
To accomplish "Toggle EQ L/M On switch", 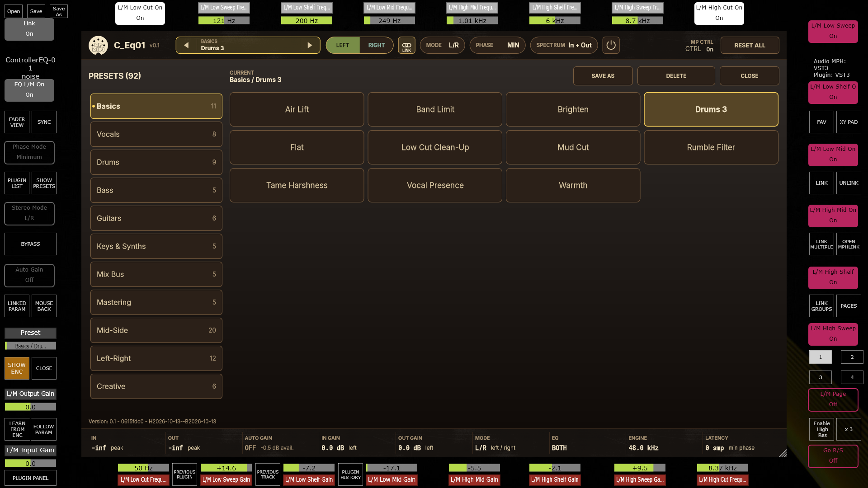I will 29,90.
